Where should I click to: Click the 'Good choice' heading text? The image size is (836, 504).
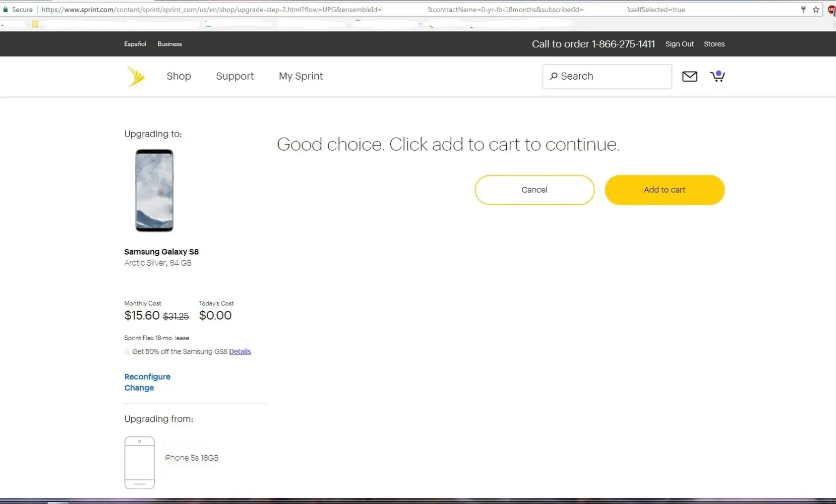click(448, 145)
